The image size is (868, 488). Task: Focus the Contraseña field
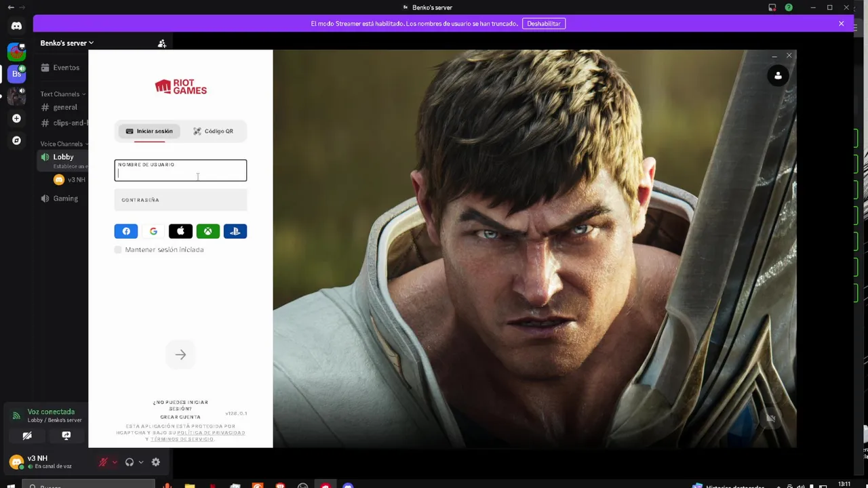pos(180,200)
